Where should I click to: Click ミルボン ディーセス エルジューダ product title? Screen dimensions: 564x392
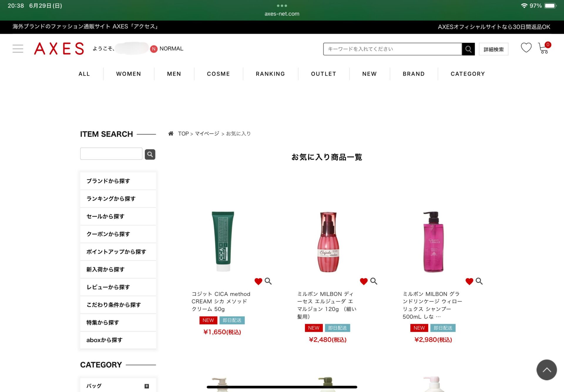[327, 305]
